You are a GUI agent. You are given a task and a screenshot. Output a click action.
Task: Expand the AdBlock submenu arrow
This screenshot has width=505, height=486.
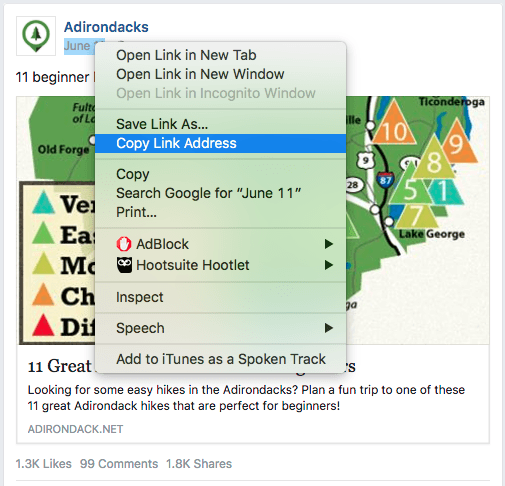329,244
